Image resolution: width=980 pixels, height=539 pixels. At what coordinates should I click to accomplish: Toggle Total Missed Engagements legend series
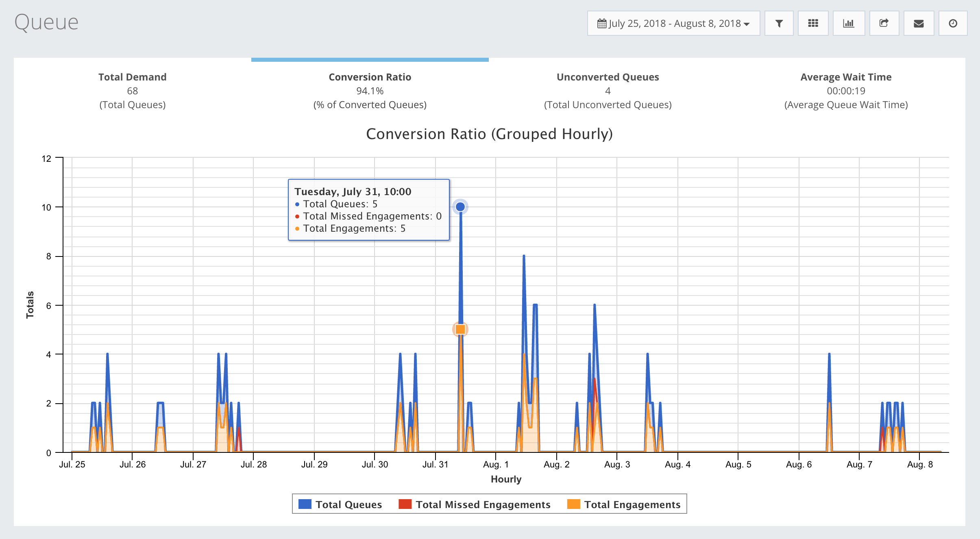[x=483, y=504]
